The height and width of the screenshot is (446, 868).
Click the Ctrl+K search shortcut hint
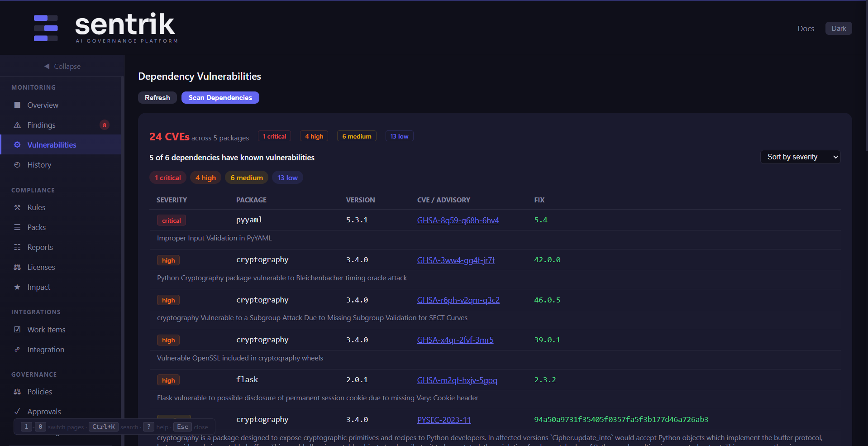coord(104,427)
